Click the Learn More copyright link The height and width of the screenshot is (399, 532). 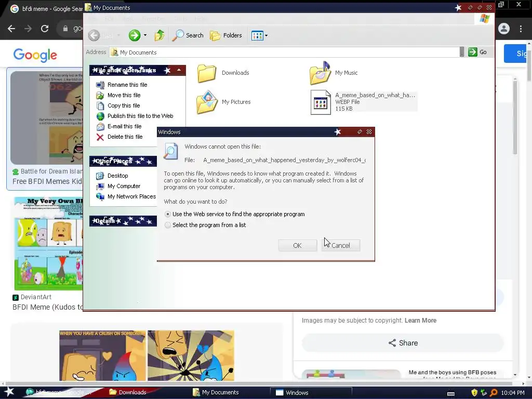pyautogui.click(x=420, y=320)
